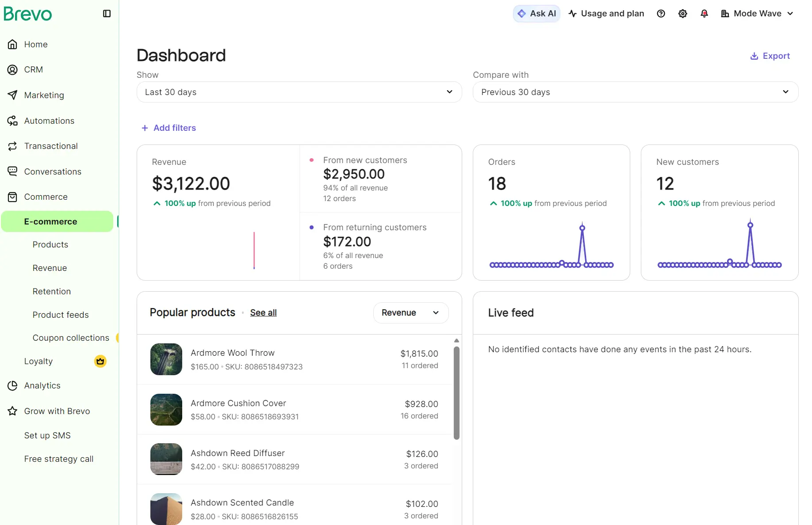Screen dimensions: 812x525
Task: Click the Usage and plan pulse icon
Action: click(573, 14)
